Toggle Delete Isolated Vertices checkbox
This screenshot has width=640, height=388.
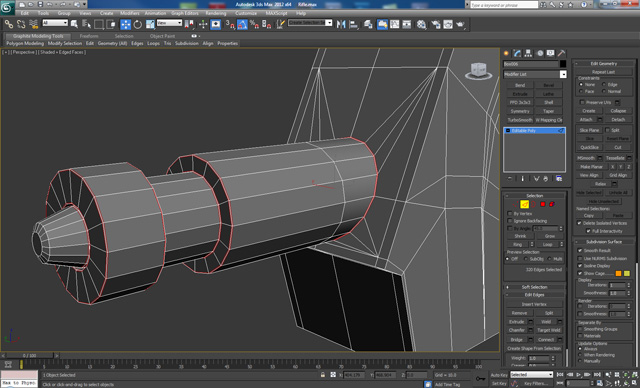click(x=579, y=223)
